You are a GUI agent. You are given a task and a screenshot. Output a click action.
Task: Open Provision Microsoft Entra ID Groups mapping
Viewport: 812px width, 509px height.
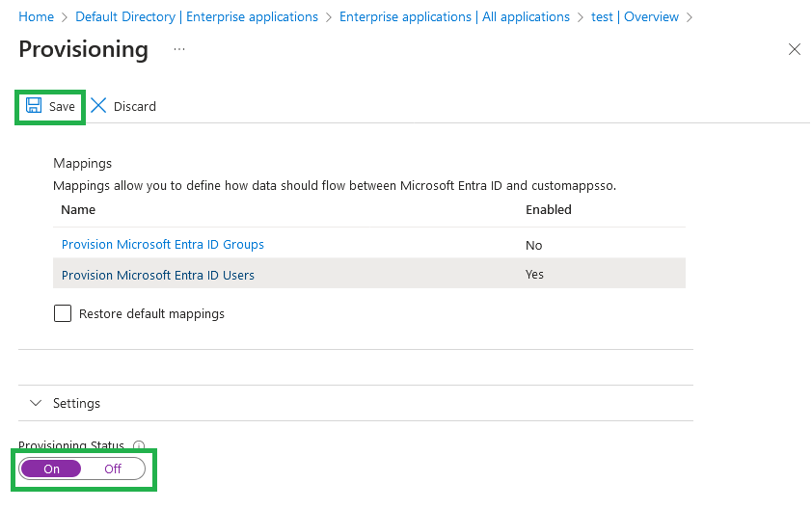[x=163, y=245]
